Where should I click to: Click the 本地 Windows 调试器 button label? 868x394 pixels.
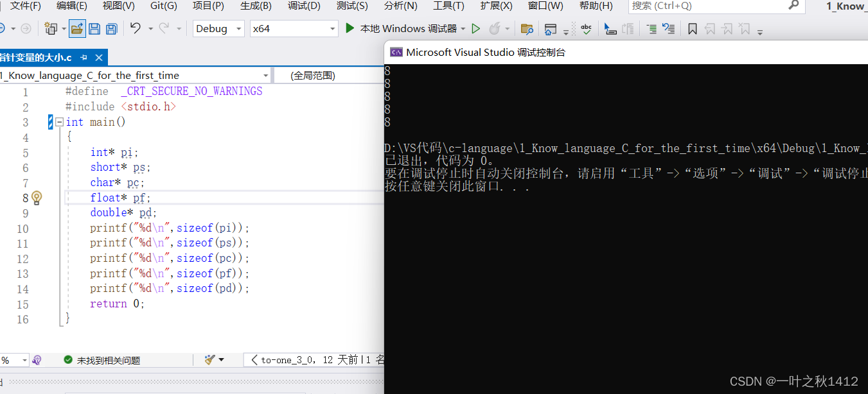[x=408, y=28]
